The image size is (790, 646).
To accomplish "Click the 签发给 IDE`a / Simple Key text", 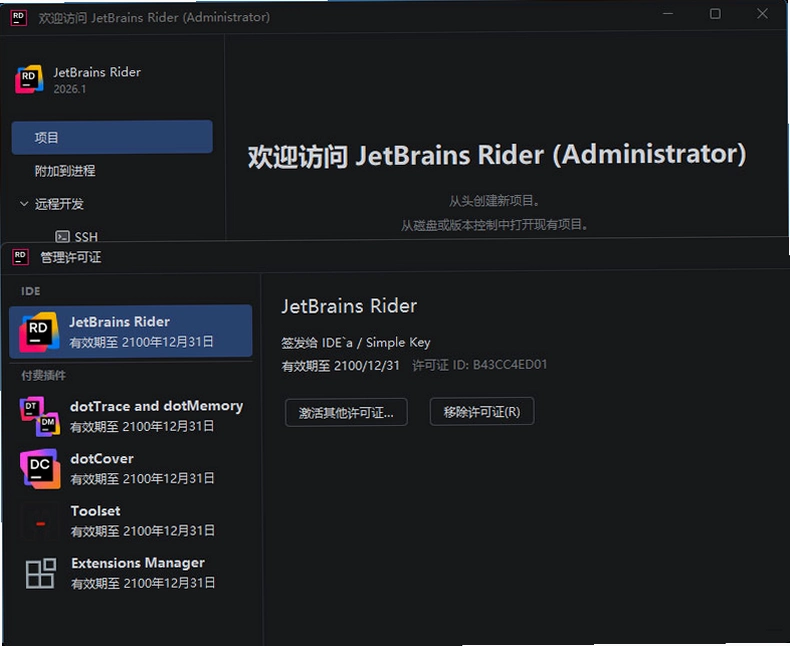I will 356,343.
